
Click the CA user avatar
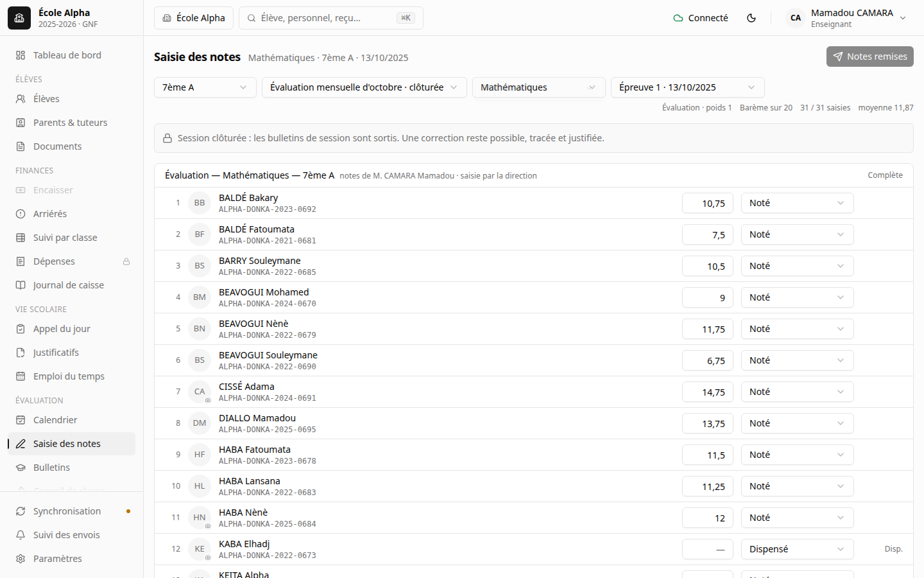pos(796,18)
